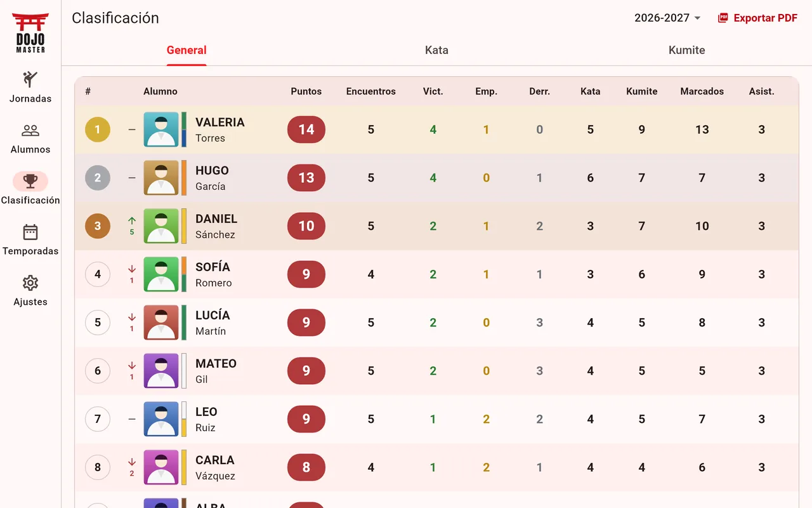Click the PDF icon beside Exportar PDF
The height and width of the screenshot is (508, 812).
click(723, 18)
